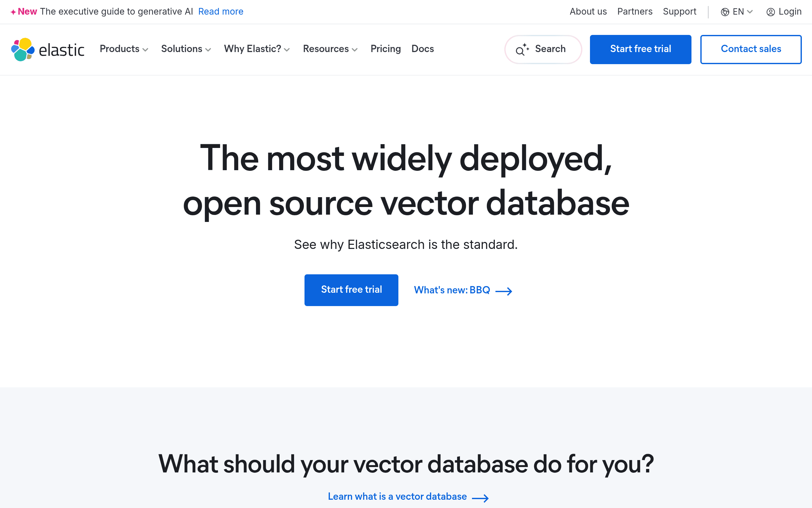812x508 pixels.
Task: Click the arrow after Learn what is a vector database
Action: point(480,498)
